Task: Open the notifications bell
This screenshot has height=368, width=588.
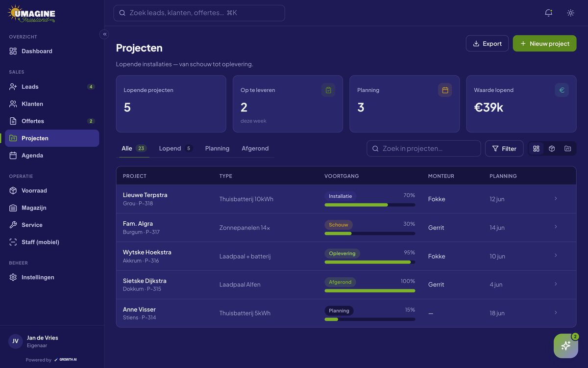Action: click(548, 13)
